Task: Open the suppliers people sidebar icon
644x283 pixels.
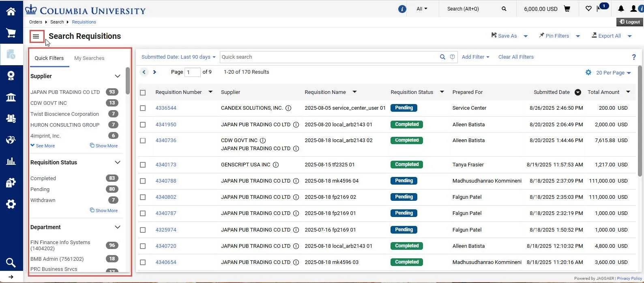Action: (11, 118)
